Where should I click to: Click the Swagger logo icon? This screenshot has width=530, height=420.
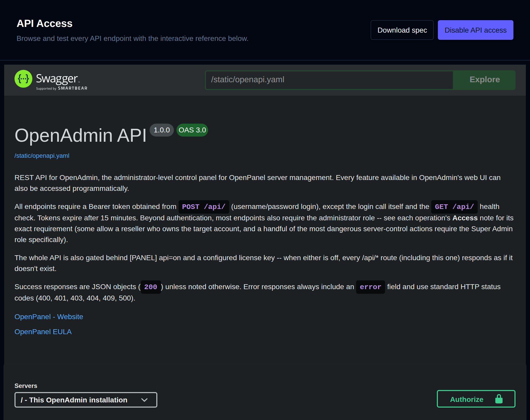[x=23, y=79]
